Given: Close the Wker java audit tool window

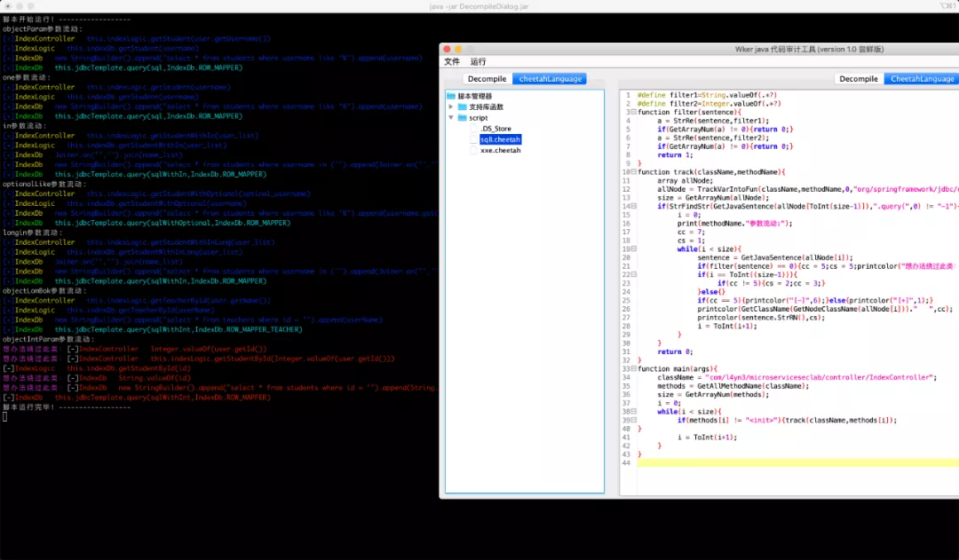Looking at the screenshot, I should [447, 49].
